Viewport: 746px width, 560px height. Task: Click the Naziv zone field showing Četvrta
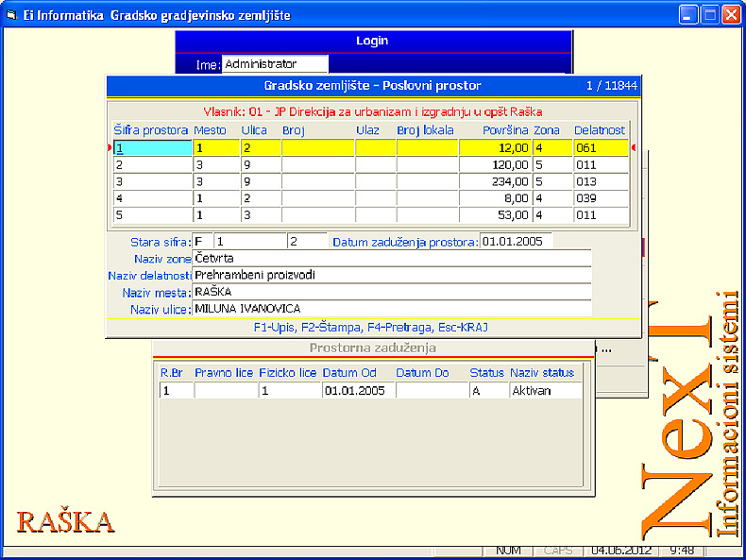pos(391,258)
